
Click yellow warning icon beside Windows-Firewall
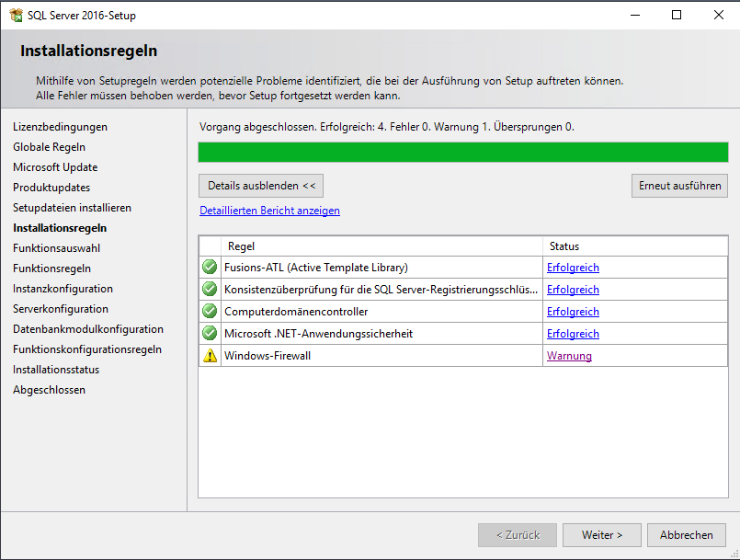pos(210,356)
